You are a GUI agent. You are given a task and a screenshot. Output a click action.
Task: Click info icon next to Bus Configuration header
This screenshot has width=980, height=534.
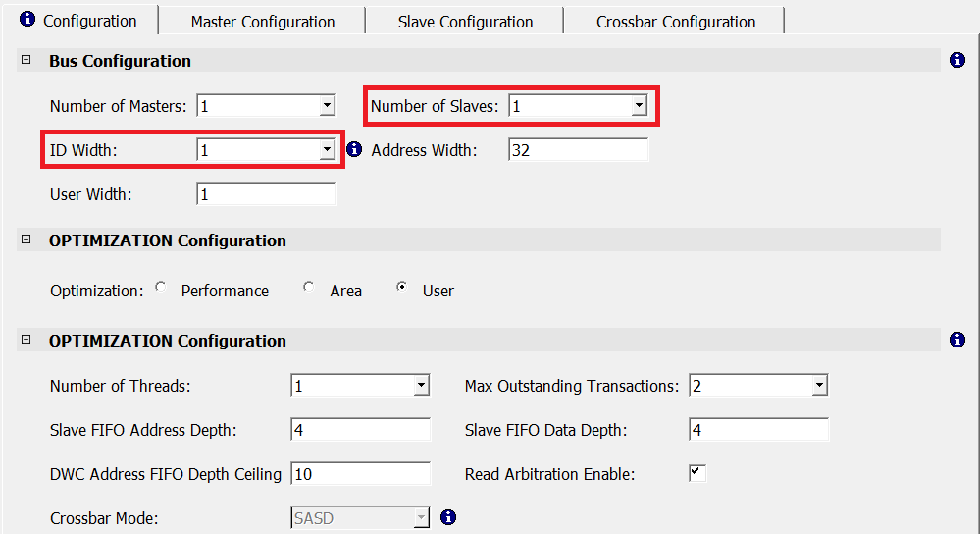pyautogui.click(x=957, y=61)
